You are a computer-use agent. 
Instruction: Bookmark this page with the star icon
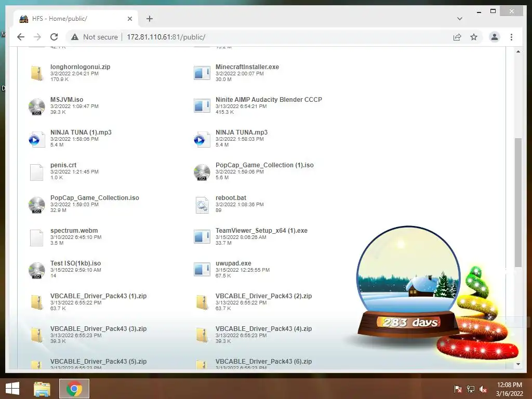[474, 37]
